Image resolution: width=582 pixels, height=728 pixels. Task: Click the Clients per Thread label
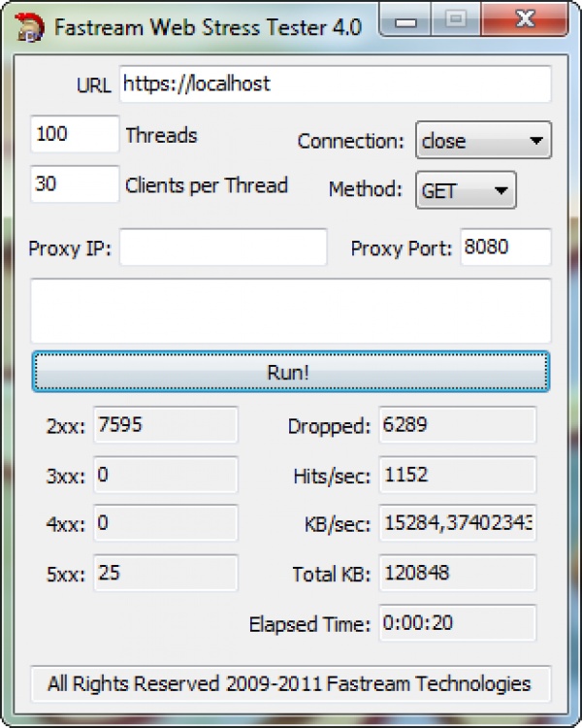[x=207, y=185]
